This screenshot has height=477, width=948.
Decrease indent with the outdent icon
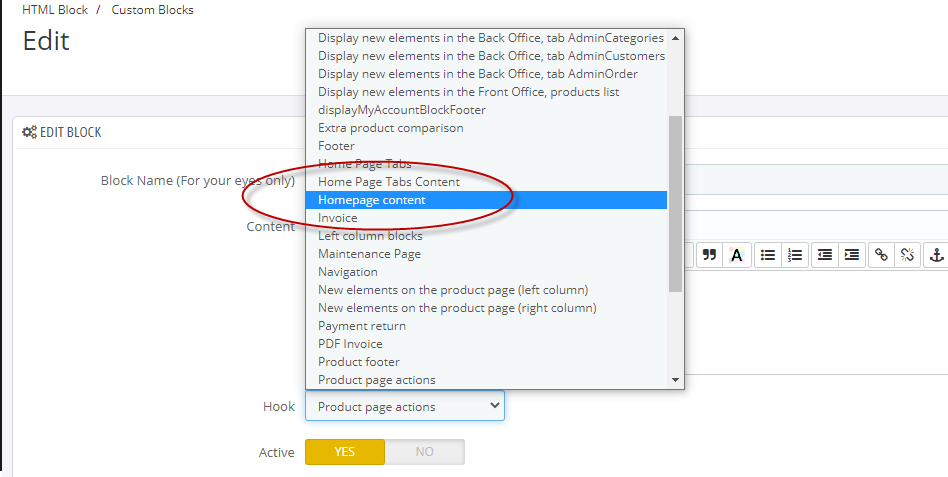pos(825,255)
